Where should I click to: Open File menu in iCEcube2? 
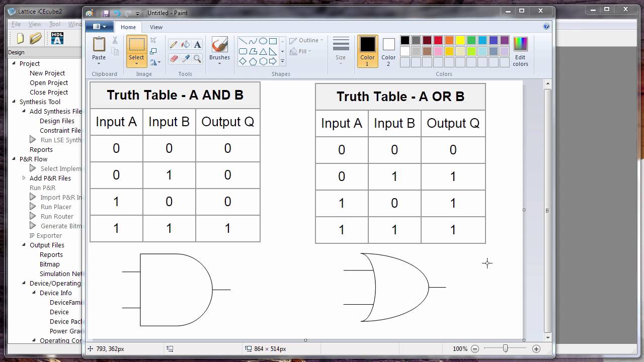(16, 24)
